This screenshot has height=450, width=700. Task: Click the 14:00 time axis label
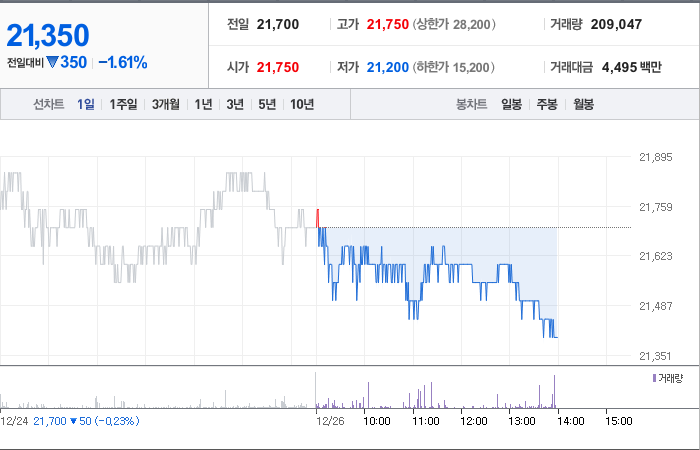click(571, 421)
